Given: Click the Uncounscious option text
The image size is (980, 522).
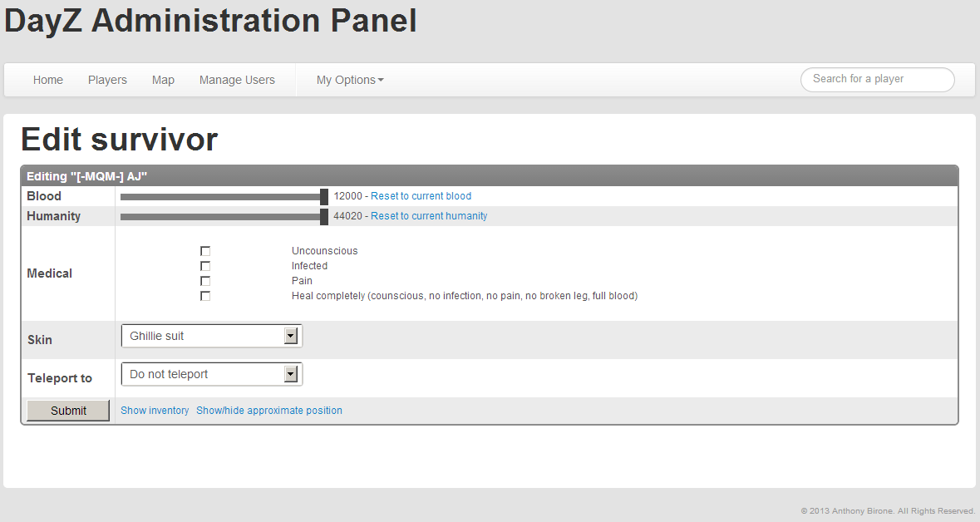Looking at the screenshot, I should [324, 251].
